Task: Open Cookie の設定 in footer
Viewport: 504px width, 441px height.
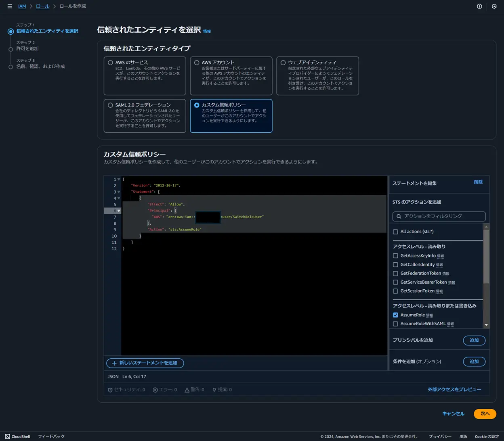Action: tap(487, 437)
